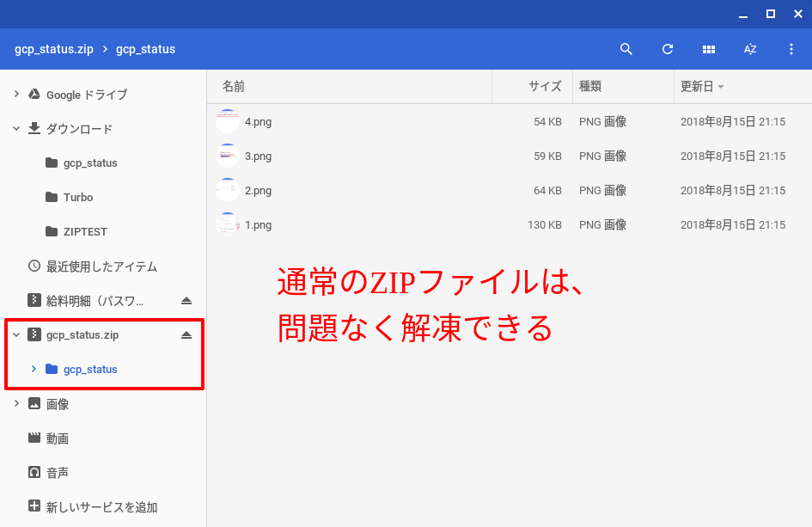Screen dimensions: 812x527
Task: Collapse the gcp_status.zip tree node
Action: click(x=16, y=334)
